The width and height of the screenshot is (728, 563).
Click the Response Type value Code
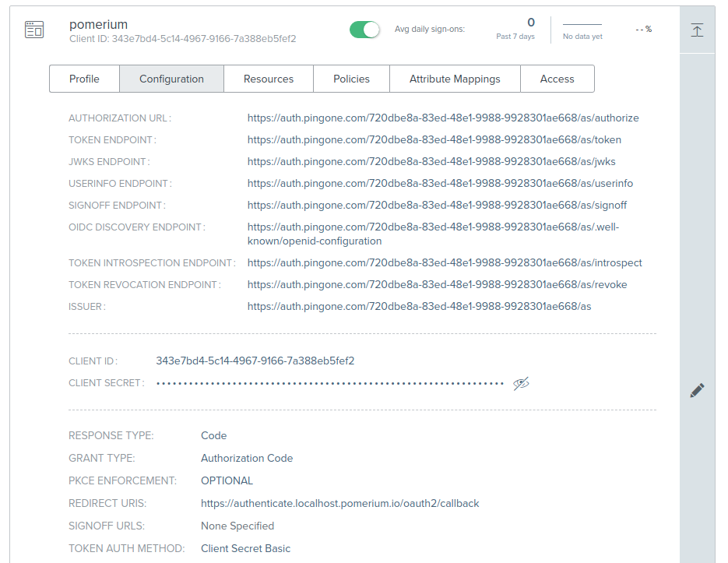pos(213,436)
